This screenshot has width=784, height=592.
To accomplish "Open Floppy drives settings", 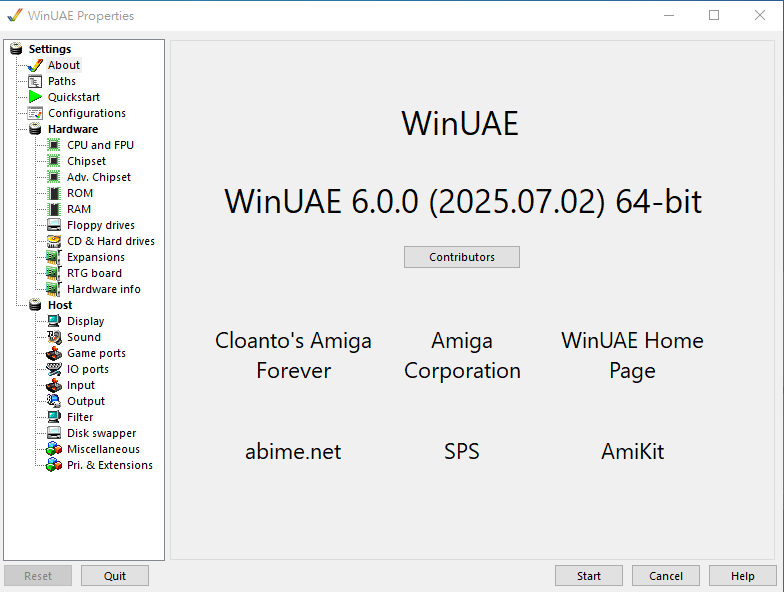I will point(101,225).
